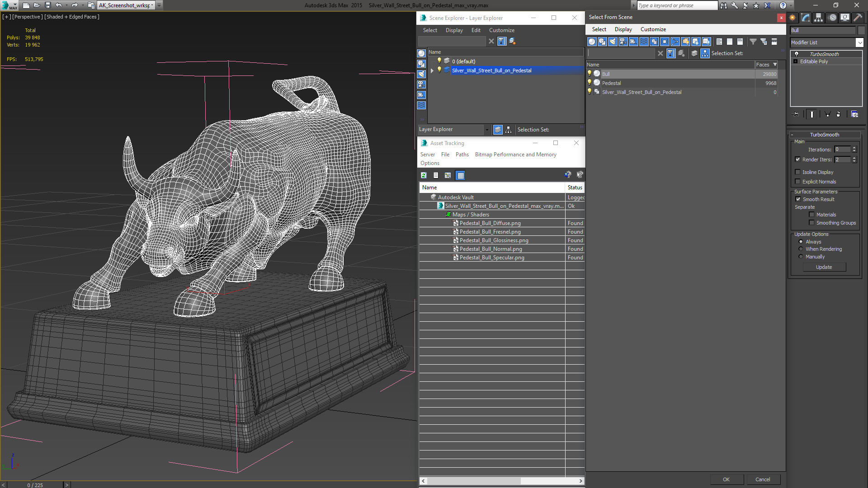The height and width of the screenshot is (488, 868).
Task: Expand the Editable Poly sub-objects
Action: pos(796,61)
